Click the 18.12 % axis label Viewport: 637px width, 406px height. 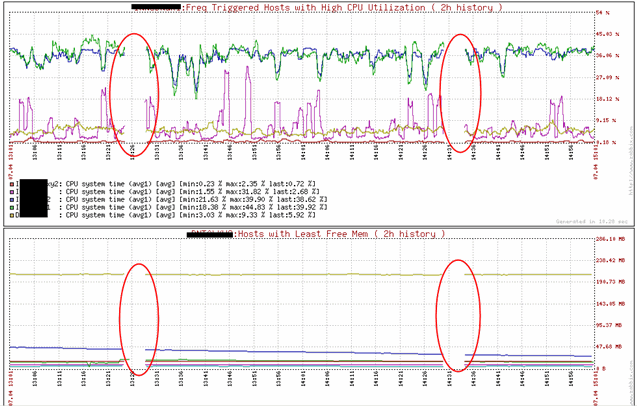[608, 99]
